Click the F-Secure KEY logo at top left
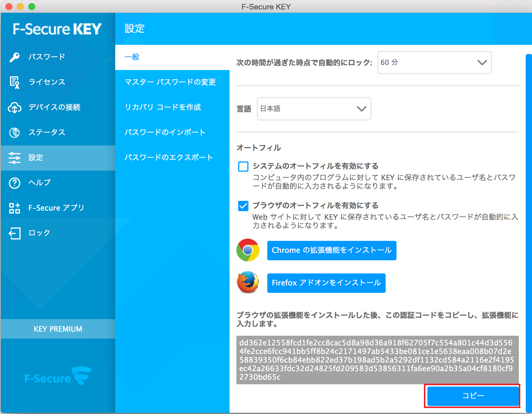532x414 pixels. 57,29
